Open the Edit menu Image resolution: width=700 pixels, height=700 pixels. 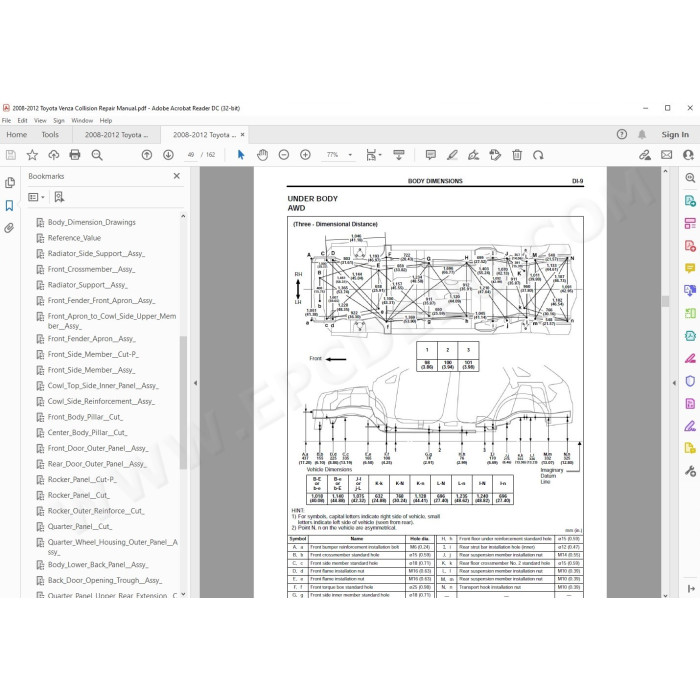pyautogui.click(x=22, y=121)
